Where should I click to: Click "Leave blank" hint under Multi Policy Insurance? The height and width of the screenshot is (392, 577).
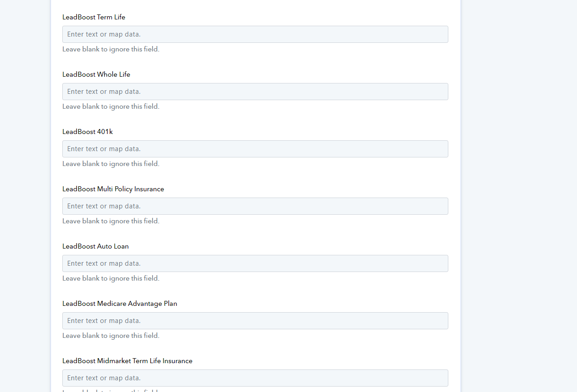111,221
